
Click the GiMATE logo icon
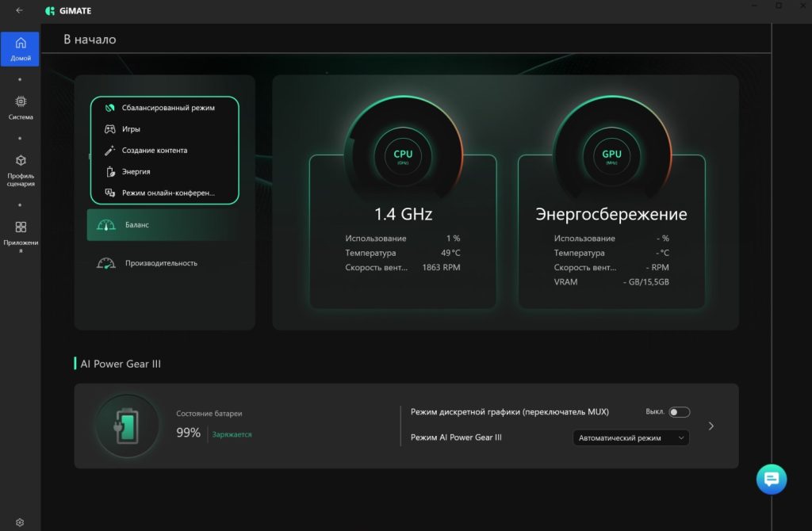(x=50, y=11)
